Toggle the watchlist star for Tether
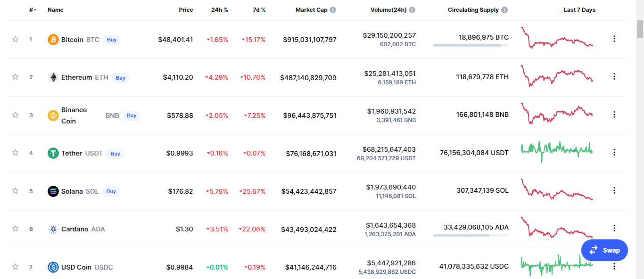This screenshot has width=644, height=279. click(x=15, y=153)
